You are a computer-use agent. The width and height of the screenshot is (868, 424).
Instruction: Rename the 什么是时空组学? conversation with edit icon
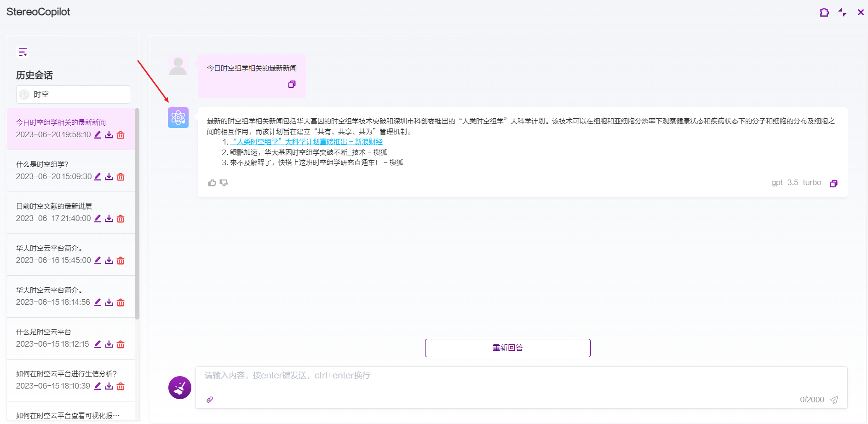point(98,177)
